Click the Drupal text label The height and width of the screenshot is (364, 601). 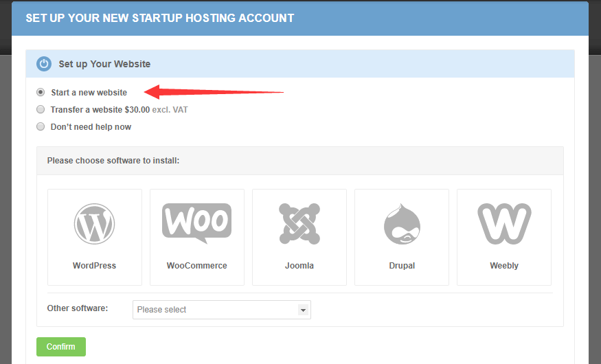pos(402,266)
